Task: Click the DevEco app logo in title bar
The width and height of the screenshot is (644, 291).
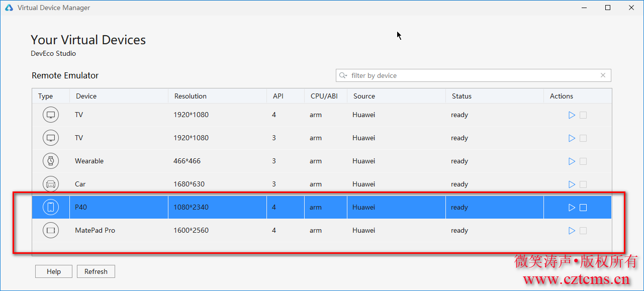Action: [9, 8]
